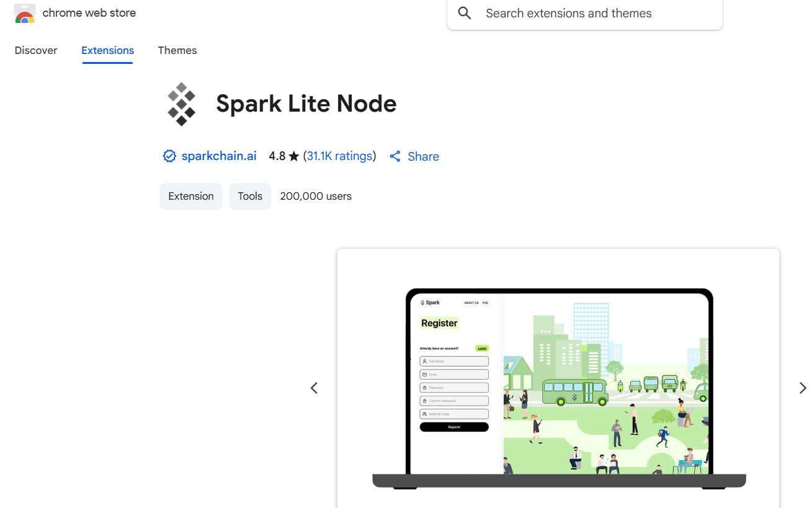Click the Chrome Web Store logo icon

[x=25, y=14]
